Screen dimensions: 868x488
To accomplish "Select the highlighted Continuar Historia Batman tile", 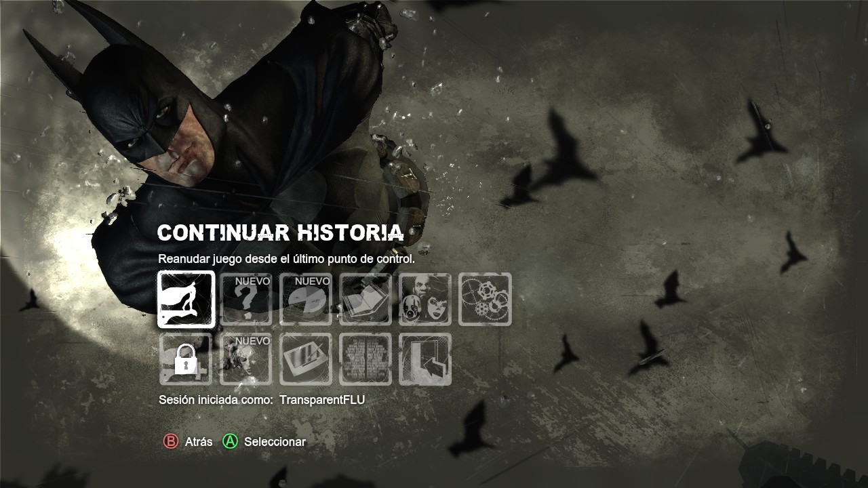I will pos(186,300).
